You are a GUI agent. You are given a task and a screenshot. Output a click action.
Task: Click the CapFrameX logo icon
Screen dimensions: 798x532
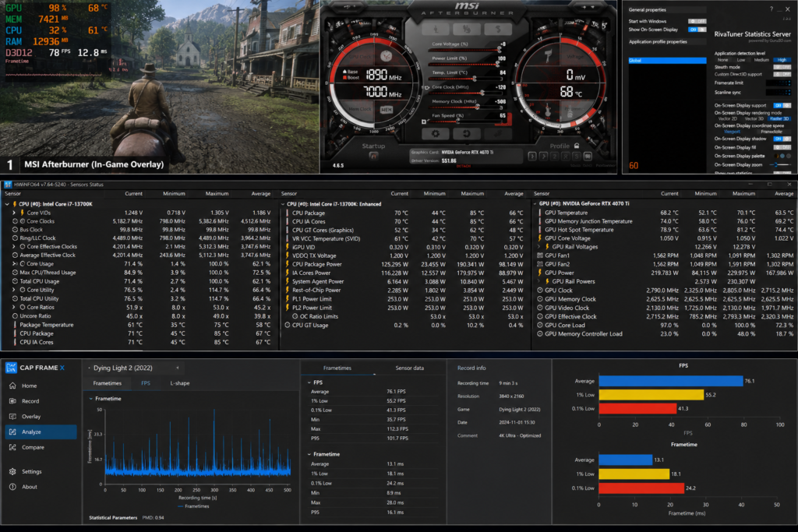[11, 367]
